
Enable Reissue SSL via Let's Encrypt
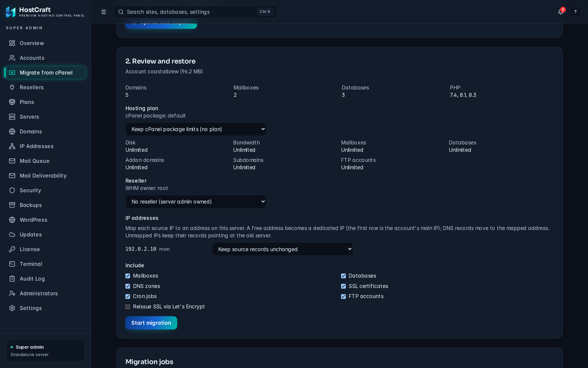point(128,307)
